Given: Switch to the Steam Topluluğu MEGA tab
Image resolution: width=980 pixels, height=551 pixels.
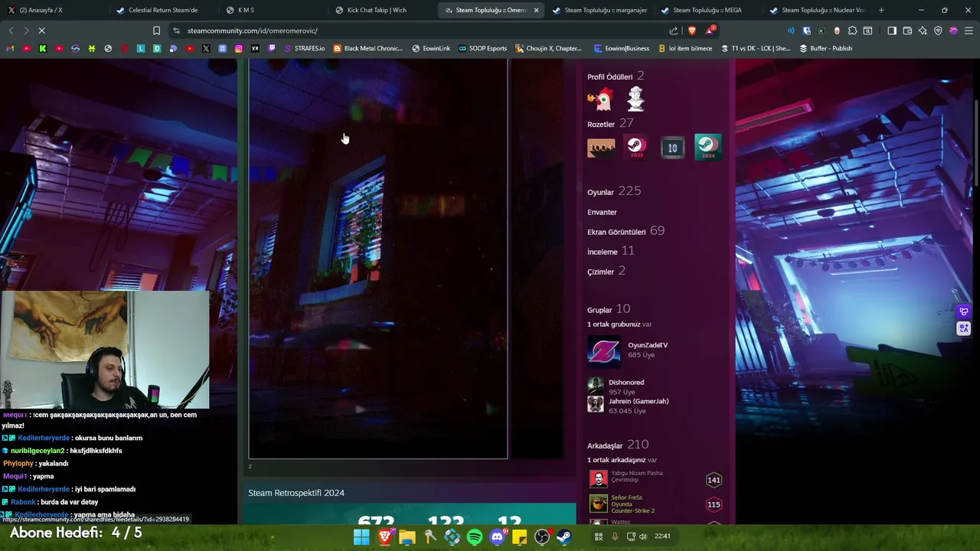Looking at the screenshot, I should 710,10.
